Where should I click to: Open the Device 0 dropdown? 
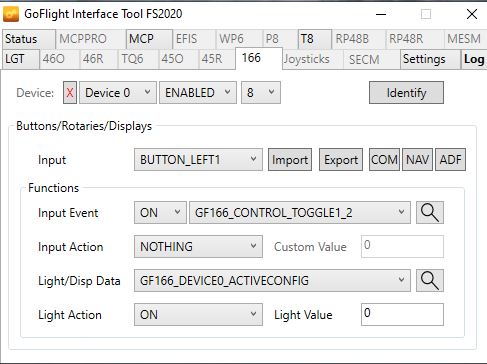click(118, 93)
